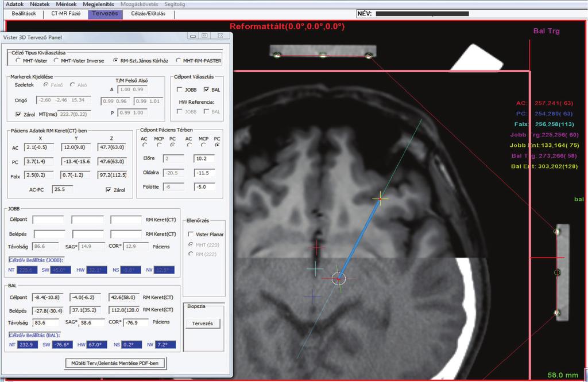Click the Falx Z coordinate field
This screenshot has height=382, width=588.
(x=112, y=175)
